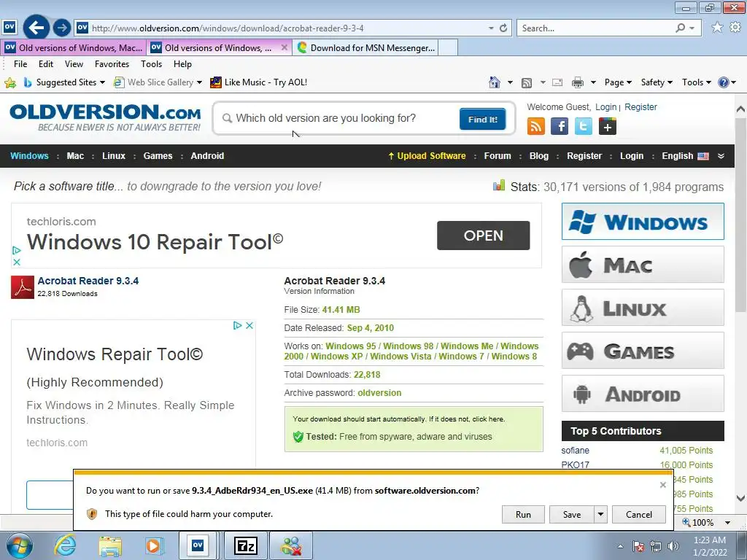The image size is (747, 560).
Task: Switch to first Old versions of Windows, Mac tab
Action: coord(74,47)
